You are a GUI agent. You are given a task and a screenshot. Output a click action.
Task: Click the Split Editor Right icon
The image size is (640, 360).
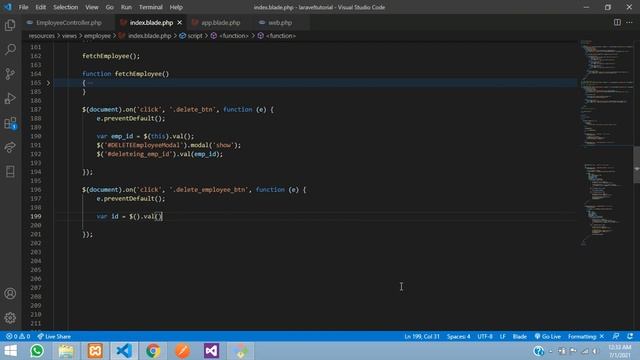click(x=617, y=22)
